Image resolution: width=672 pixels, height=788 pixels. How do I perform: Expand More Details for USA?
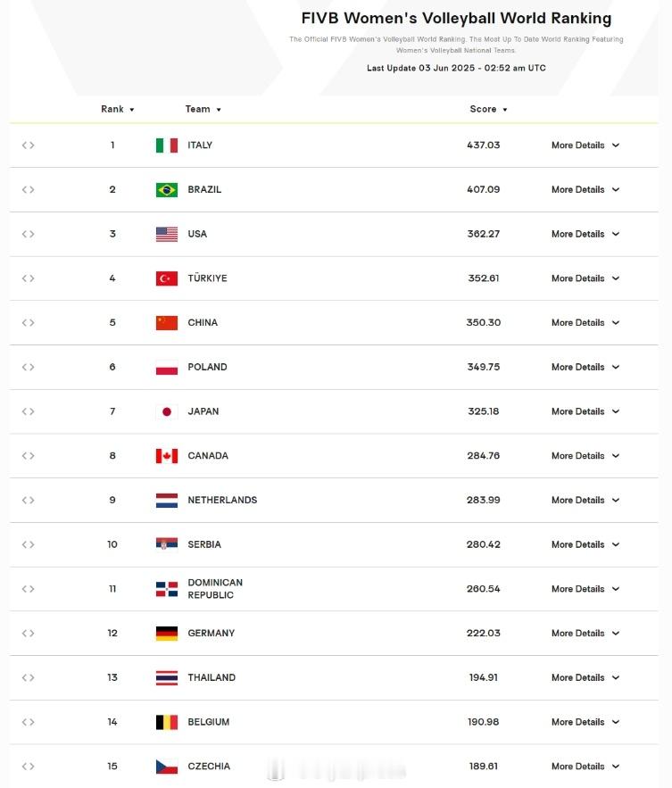585,234
